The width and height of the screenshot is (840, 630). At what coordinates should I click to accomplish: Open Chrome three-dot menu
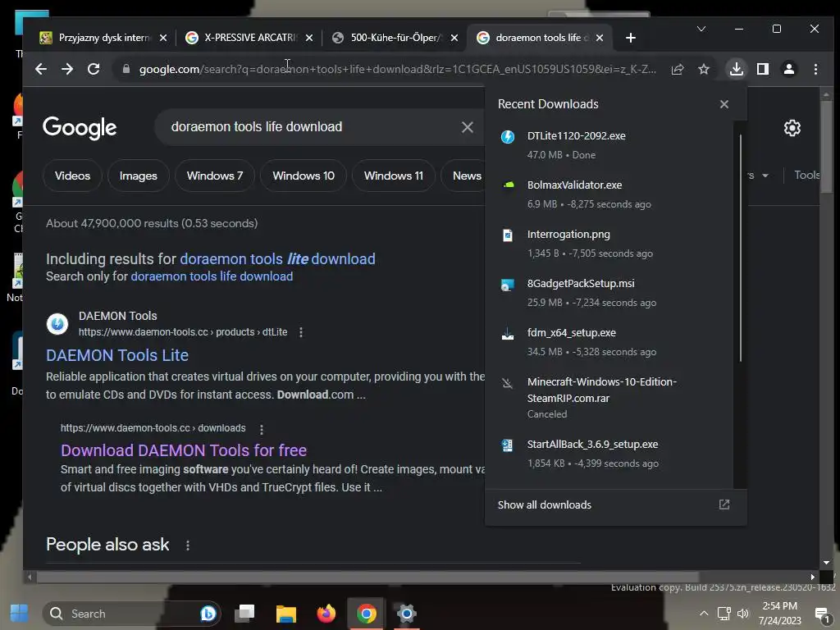(x=815, y=69)
